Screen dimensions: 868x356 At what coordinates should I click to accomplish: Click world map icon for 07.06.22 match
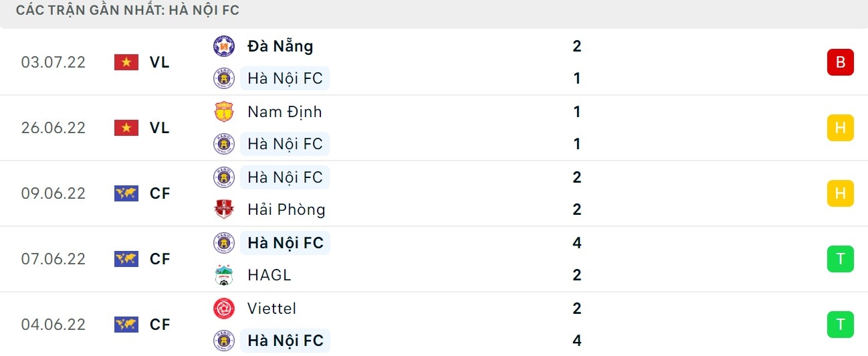126,259
